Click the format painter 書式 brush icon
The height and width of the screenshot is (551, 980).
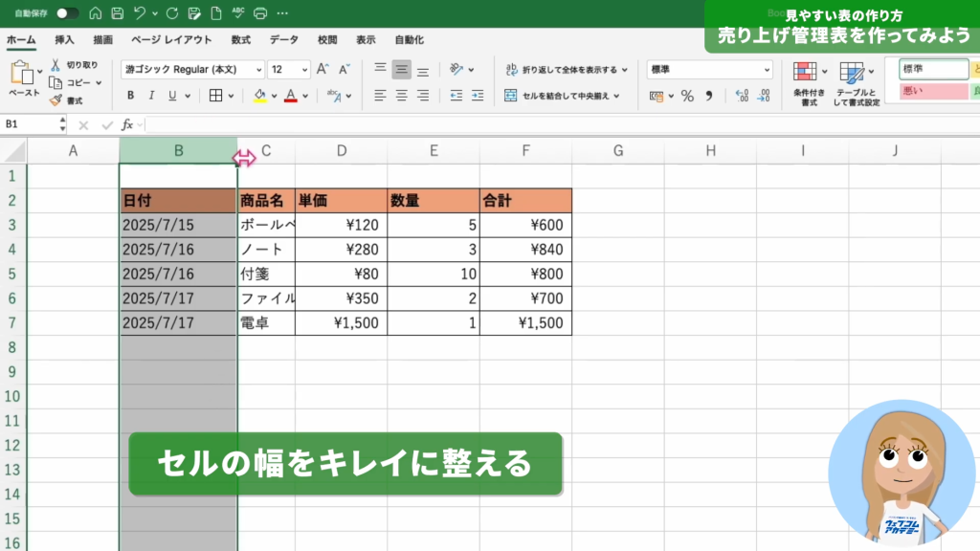(x=56, y=99)
